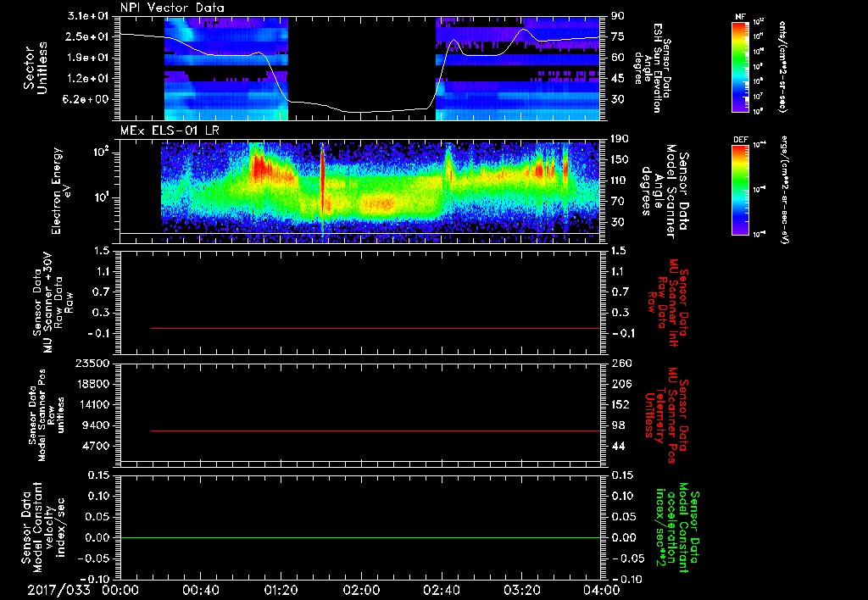Click the 'Electron Energy eV' axis label
Image resolution: width=868 pixels, height=600 pixels.
point(62,191)
